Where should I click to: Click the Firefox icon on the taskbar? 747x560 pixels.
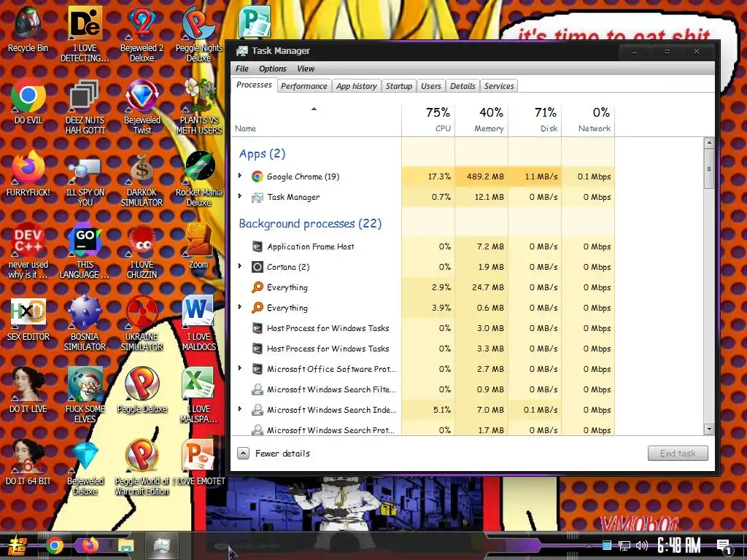click(x=90, y=545)
